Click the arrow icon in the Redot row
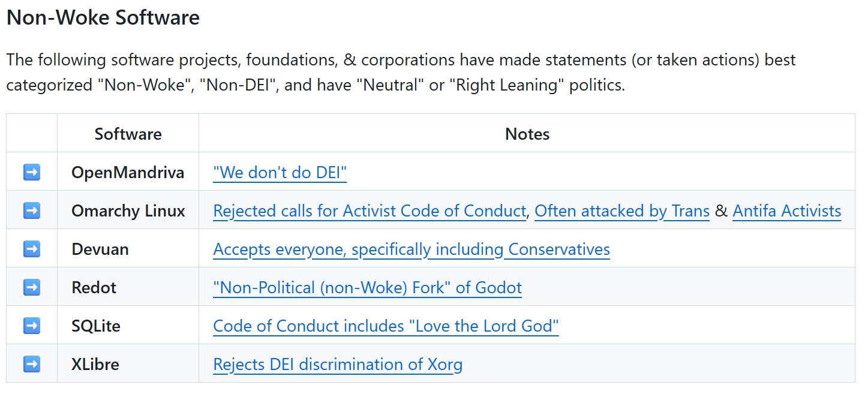The width and height of the screenshot is (868, 394). tap(32, 288)
